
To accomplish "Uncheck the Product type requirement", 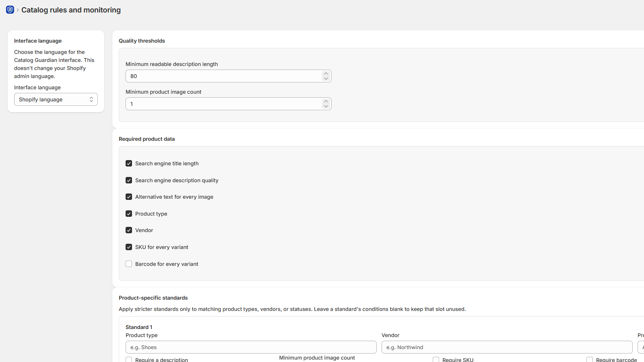I will point(129,214).
